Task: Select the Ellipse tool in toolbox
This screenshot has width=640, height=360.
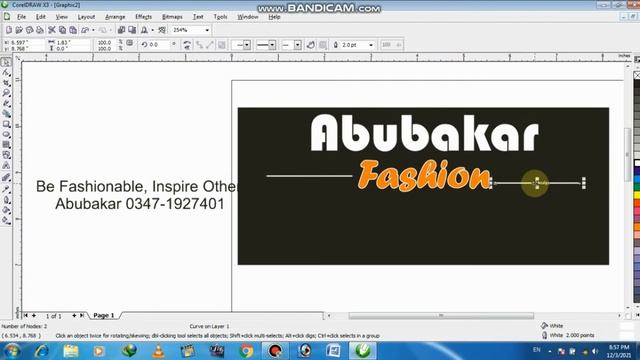Action: tap(6, 134)
